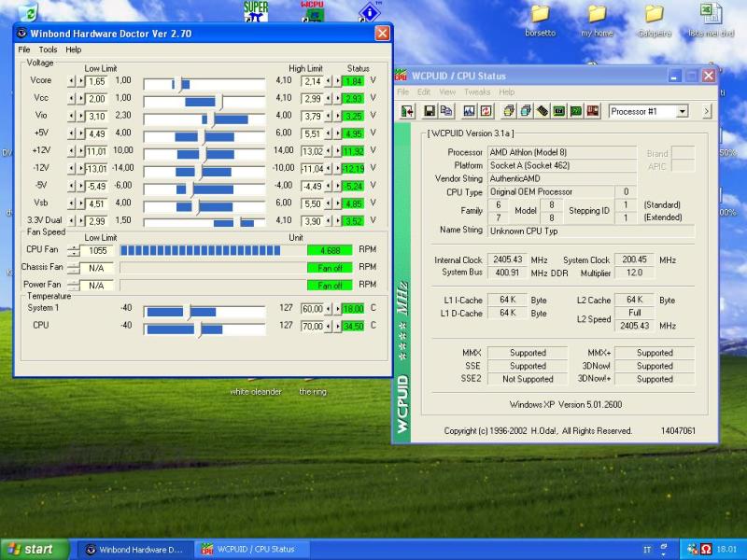Select the borsetto folder on the desktop
This screenshot has height=560, width=747.
tap(541, 20)
